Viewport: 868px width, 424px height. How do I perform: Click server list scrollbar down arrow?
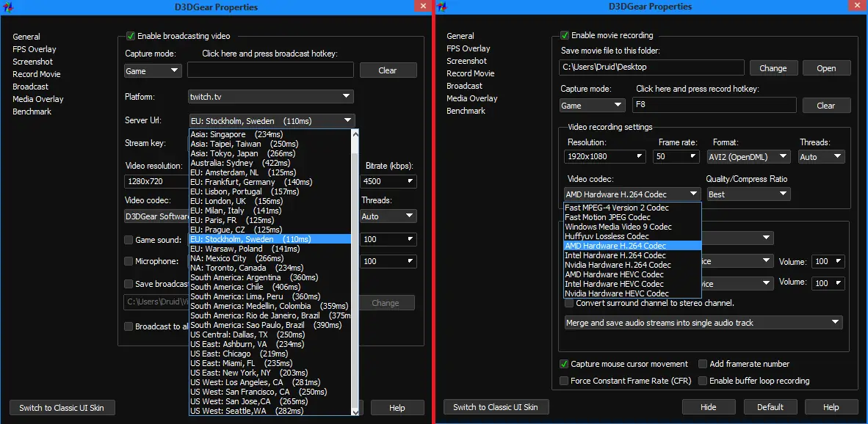click(x=355, y=411)
